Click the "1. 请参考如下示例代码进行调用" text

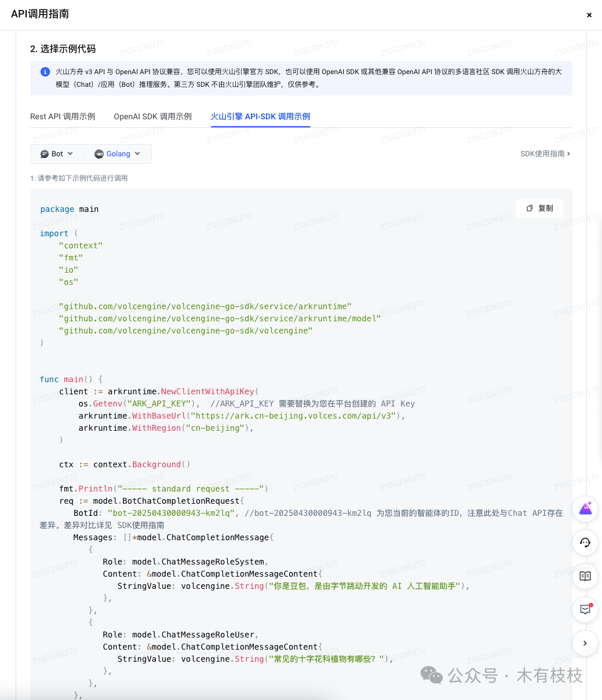pyautogui.click(x=79, y=178)
